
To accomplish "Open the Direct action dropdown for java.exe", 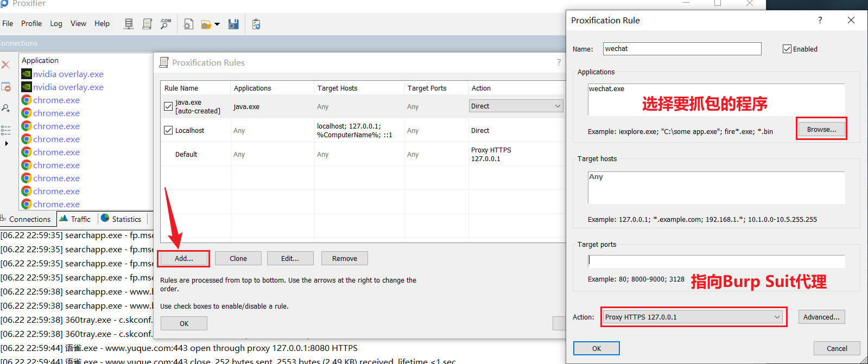I will (x=516, y=106).
